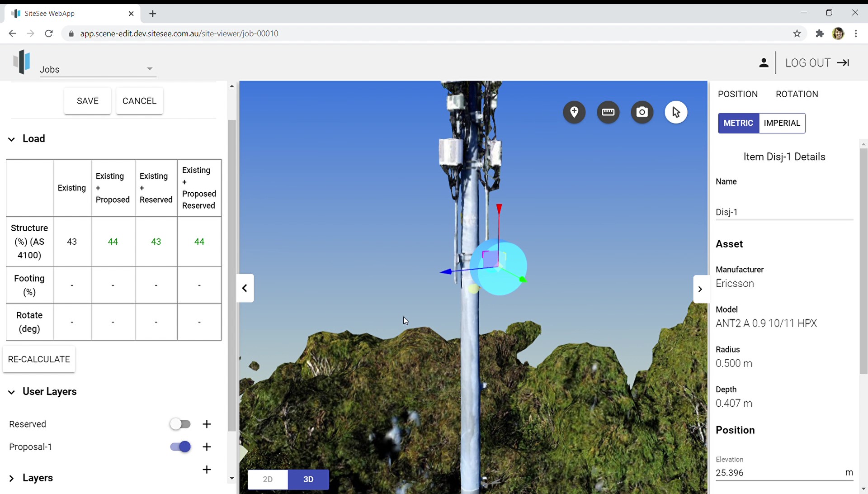Save changes with the SAVE button
This screenshot has height=494, width=868.
tap(87, 100)
